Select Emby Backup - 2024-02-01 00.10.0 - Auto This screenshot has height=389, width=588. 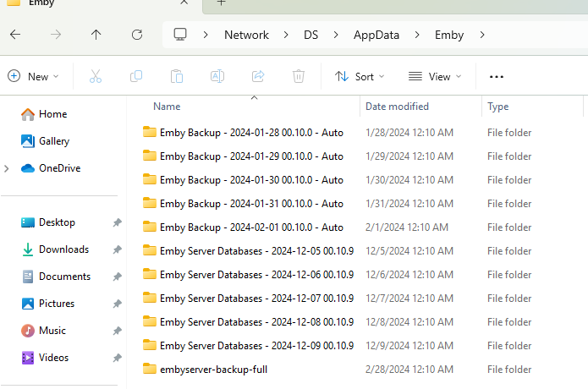click(x=243, y=227)
